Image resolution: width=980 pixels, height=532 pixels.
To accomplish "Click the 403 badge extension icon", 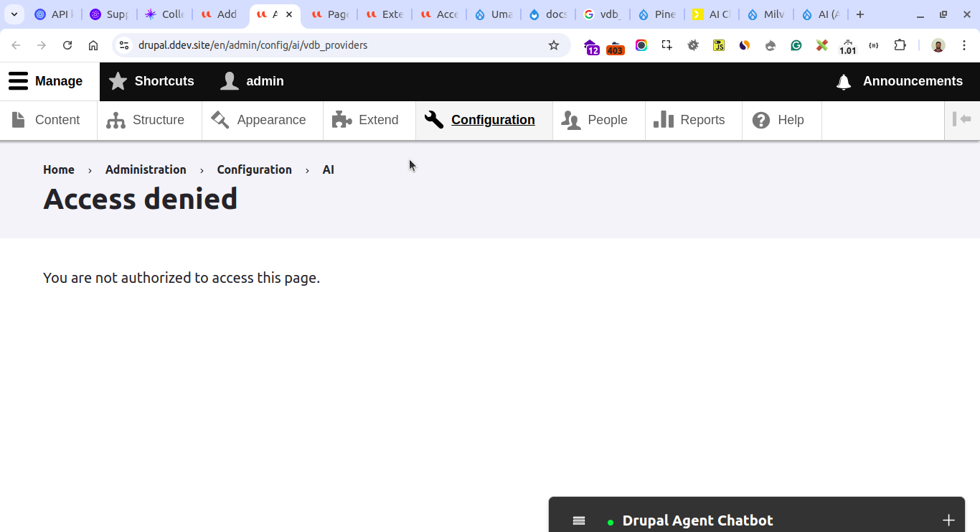I will (x=615, y=45).
